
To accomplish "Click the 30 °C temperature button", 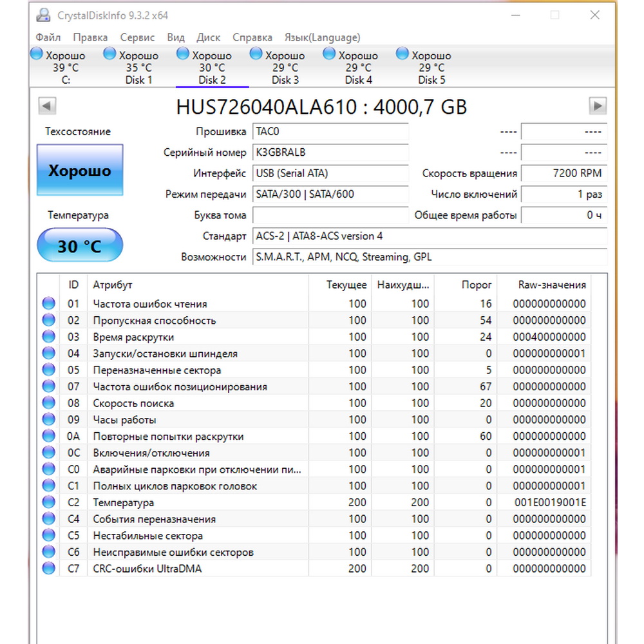I will click(80, 245).
